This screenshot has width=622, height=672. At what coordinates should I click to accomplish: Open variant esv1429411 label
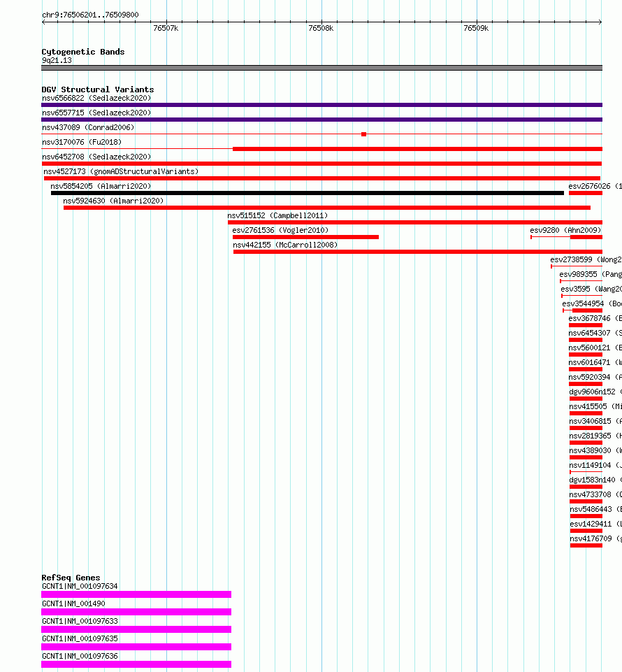click(596, 523)
